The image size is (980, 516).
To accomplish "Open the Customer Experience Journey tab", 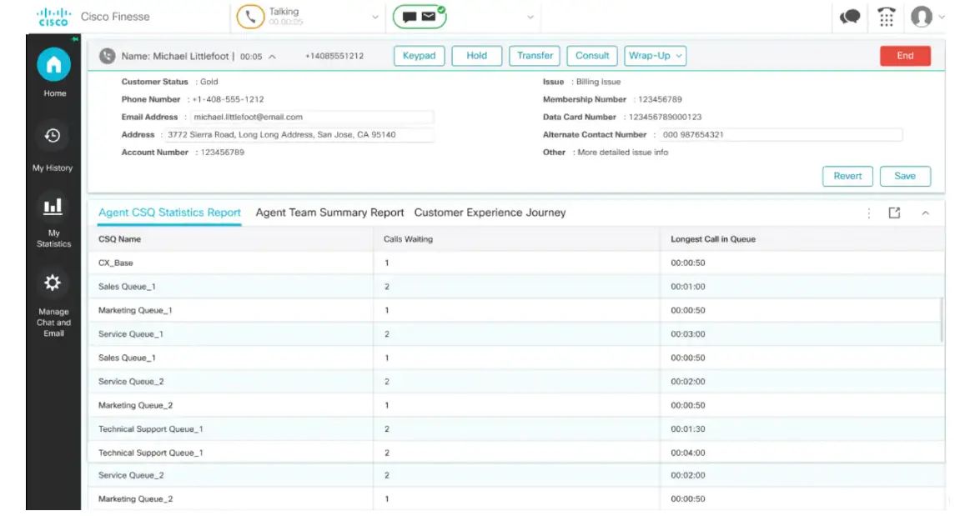I will click(490, 213).
